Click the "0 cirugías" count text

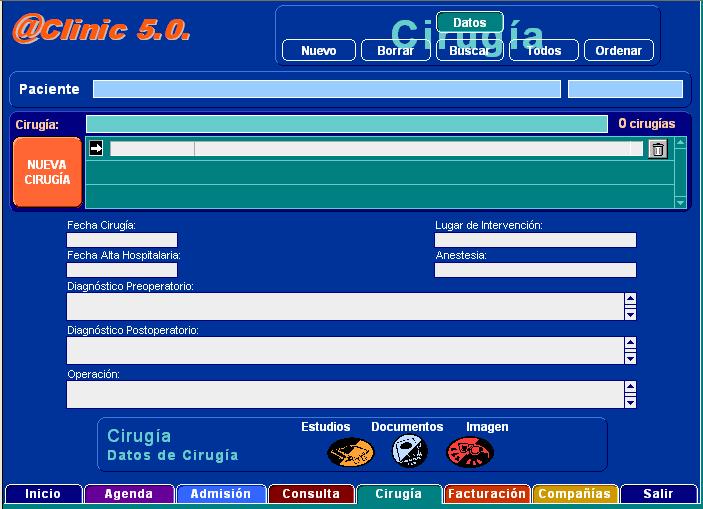click(x=647, y=124)
